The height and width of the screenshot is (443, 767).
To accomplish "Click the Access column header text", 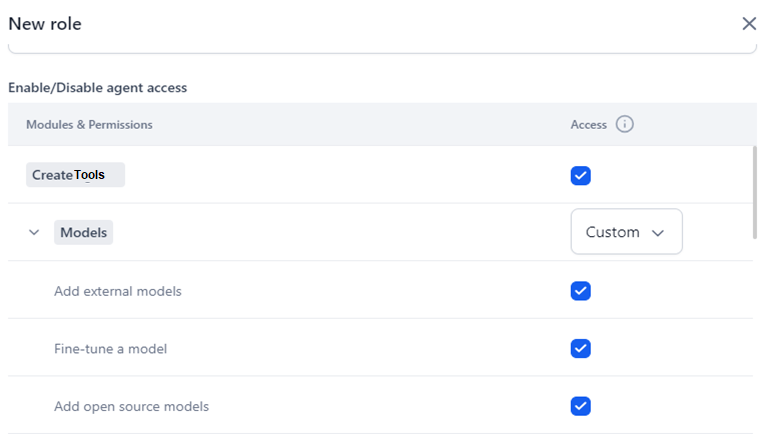I will coord(588,125).
